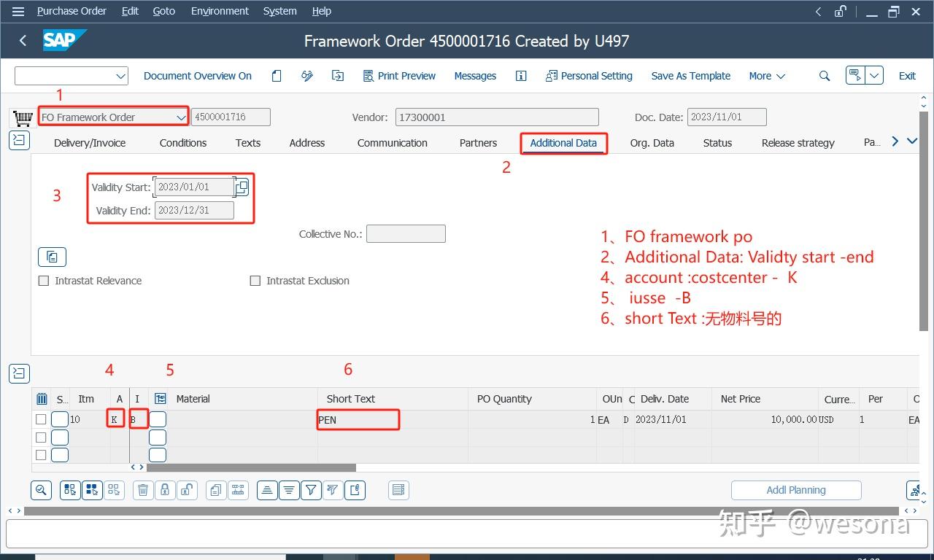Screen dimensions: 934x560
Task: Enable Intrastat Relevance checkbox
Action: click(44, 281)
